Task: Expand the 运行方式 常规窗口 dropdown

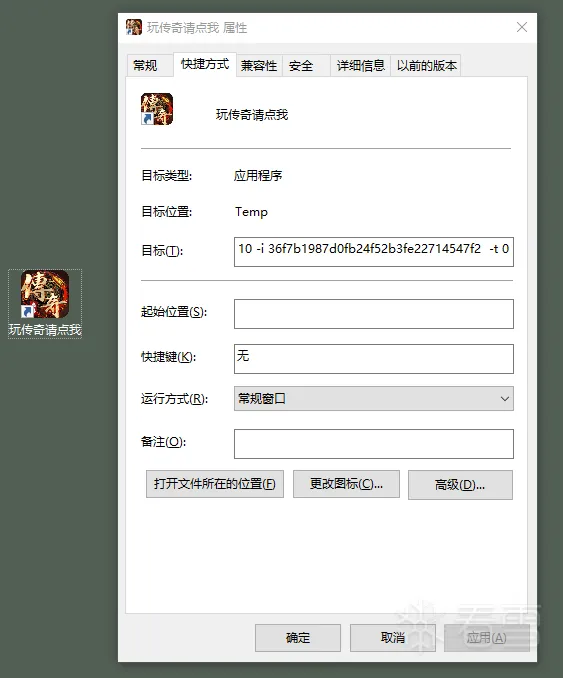Action: [x=374, y=399]
